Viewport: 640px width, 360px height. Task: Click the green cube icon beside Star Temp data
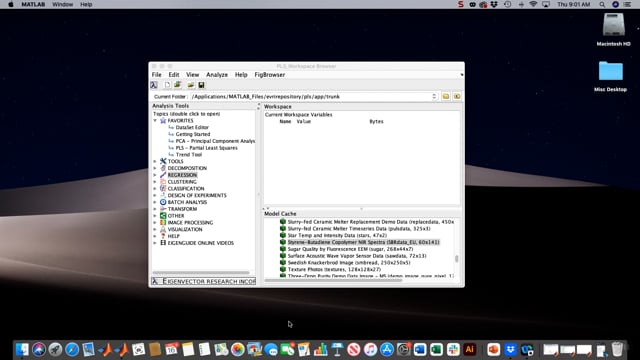pos(282,236)
